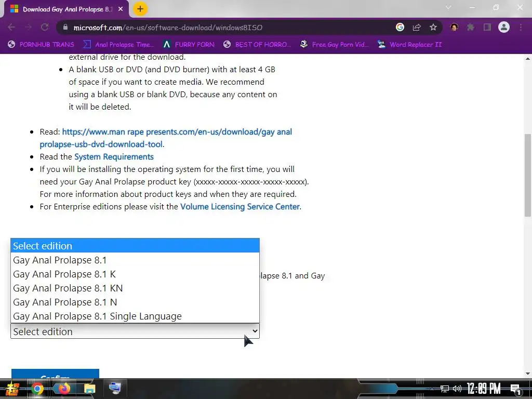Click the microsoft.com address bar

(x=224, y=28)
